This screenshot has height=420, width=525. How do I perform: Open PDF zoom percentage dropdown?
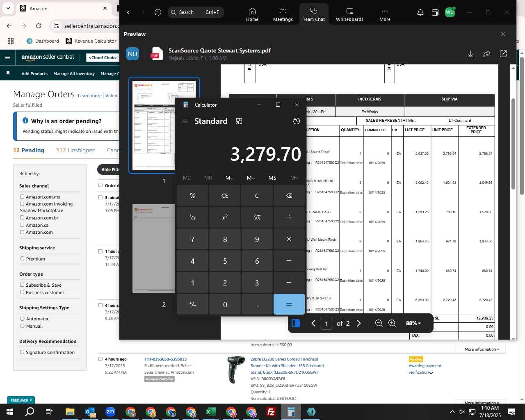(413, 323)
